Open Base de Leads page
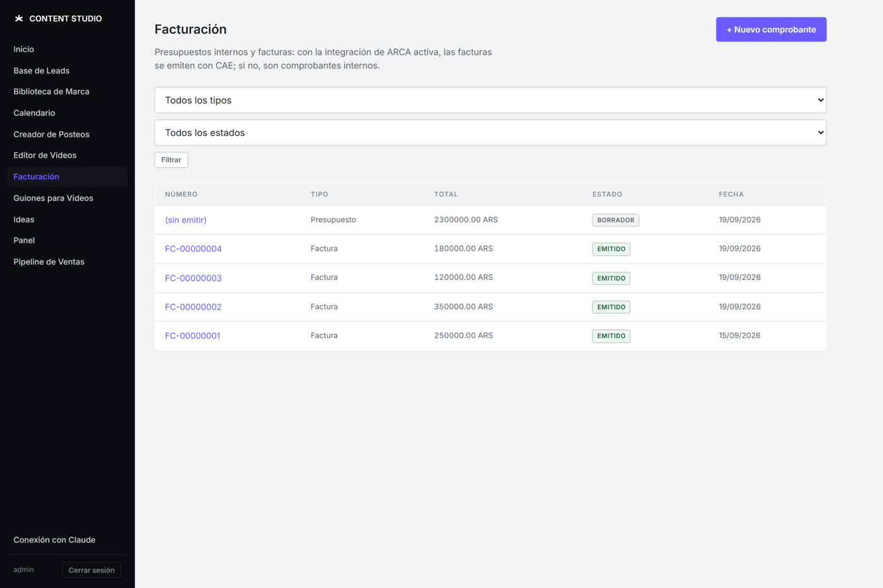The height and width of the screenshot is (588, 883). (42, 71)
